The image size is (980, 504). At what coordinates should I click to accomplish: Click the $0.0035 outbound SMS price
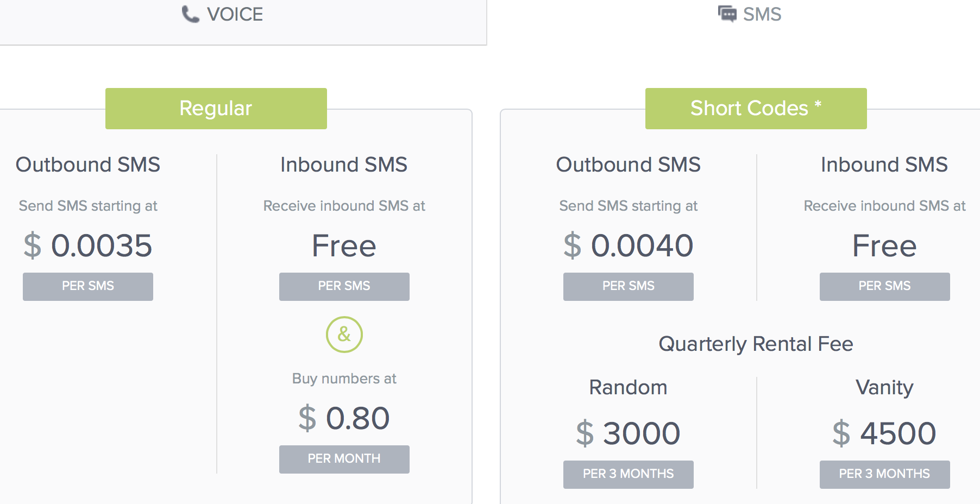click(87, 245)
